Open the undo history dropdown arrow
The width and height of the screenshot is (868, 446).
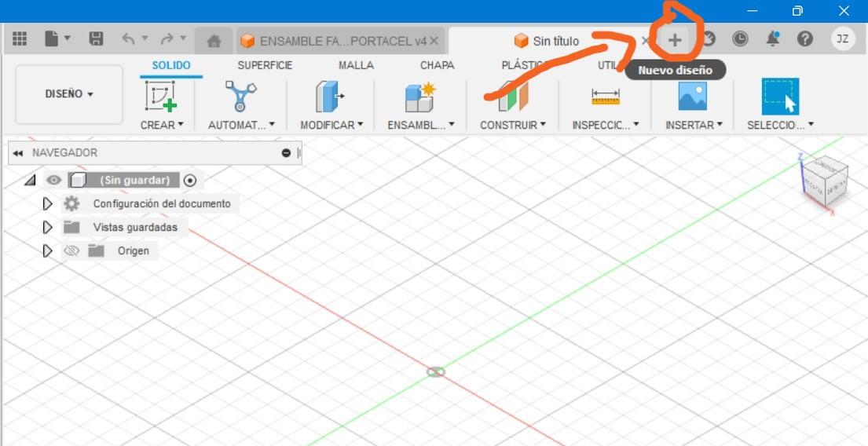click(x=145, y=38)
